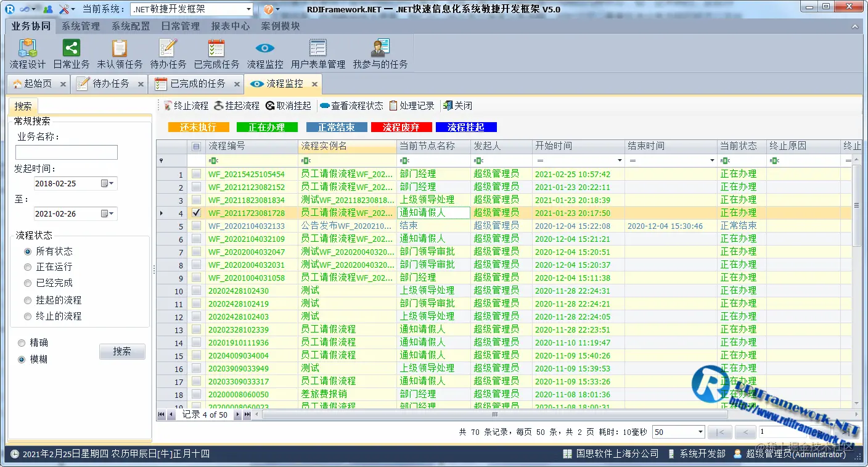Select 正在运行 radio button
This screenshot has height=467, width=868.
click(28, 267)
